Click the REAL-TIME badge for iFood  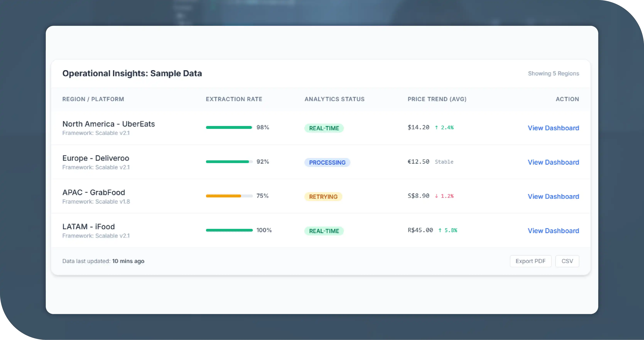324,231
